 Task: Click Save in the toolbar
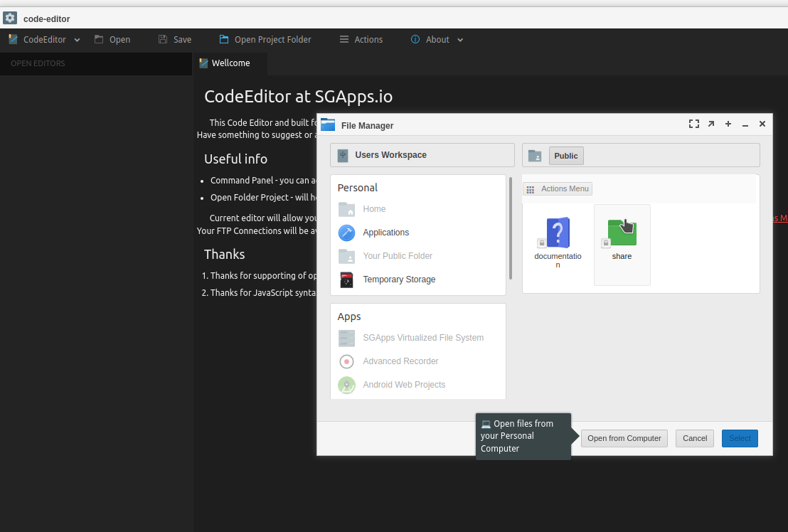[x=175, y=40]
